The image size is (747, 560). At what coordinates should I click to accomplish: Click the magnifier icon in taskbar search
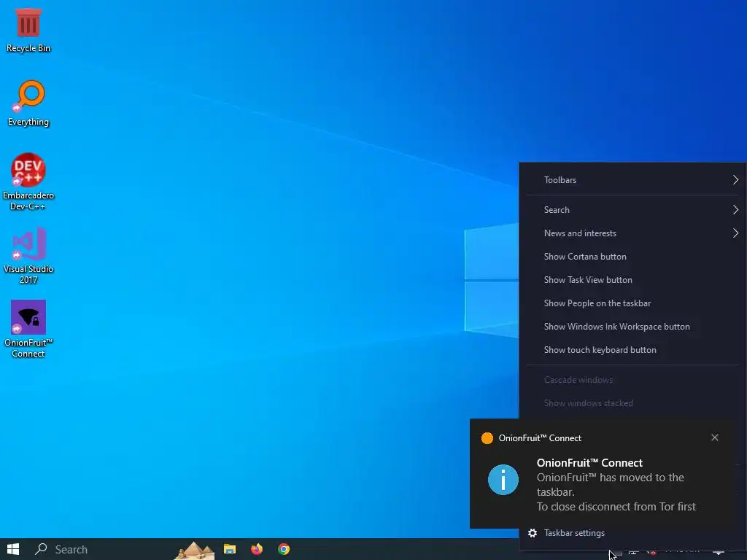click(x=41, y=549)
